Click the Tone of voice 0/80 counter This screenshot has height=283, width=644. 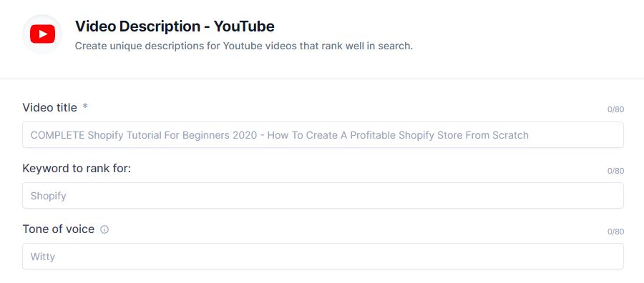tap(615, 232)
